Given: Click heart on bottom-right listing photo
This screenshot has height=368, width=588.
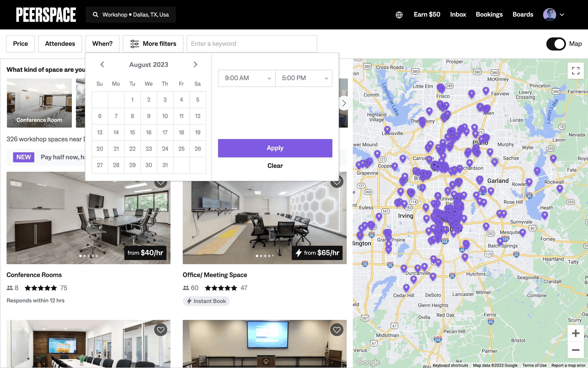Looking at the screenshot, I should [337, 330].
